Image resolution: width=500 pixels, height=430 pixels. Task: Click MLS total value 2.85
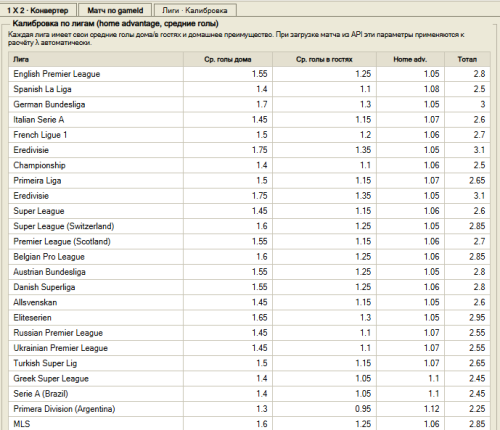tap(467, 424)
